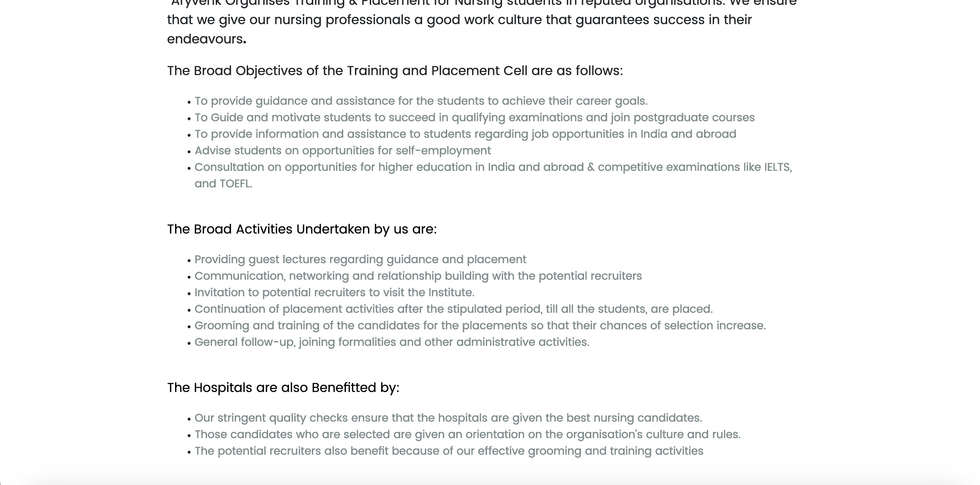Click the 'competitive examinations like IELTS' bullet

(493, 167)
